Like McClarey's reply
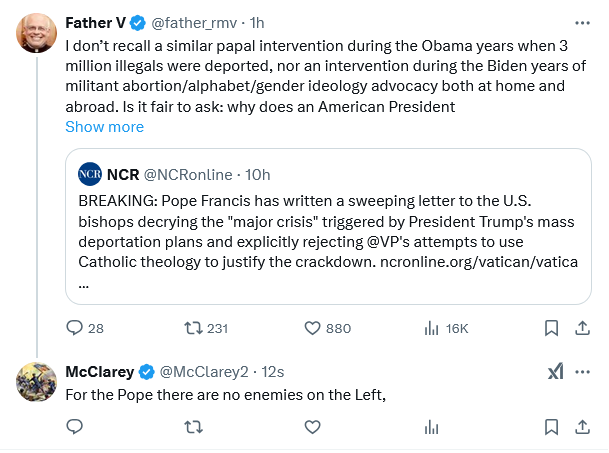Image resolution: width=609 pixels, height=453 pixels. (311, 427)
